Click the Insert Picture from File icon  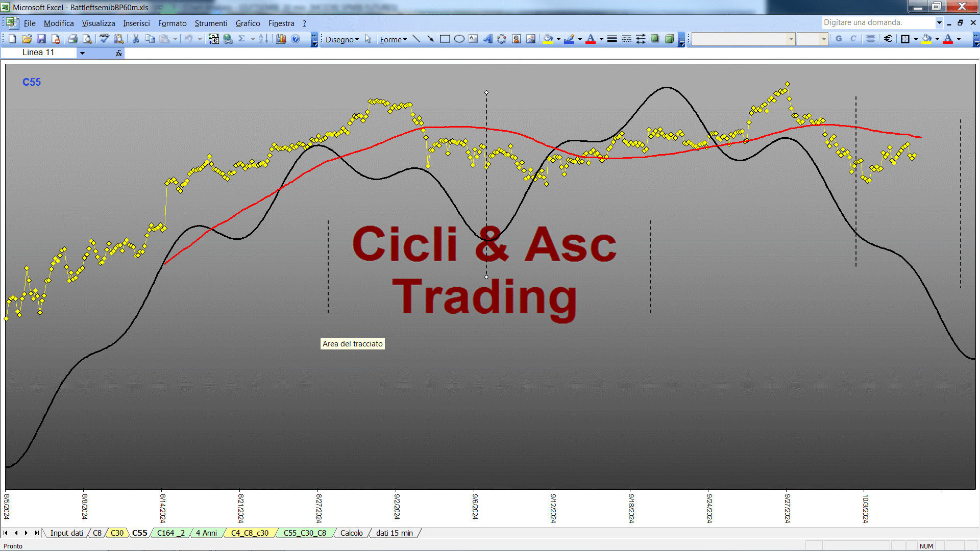pyautogui.click(x=531, y=39)
